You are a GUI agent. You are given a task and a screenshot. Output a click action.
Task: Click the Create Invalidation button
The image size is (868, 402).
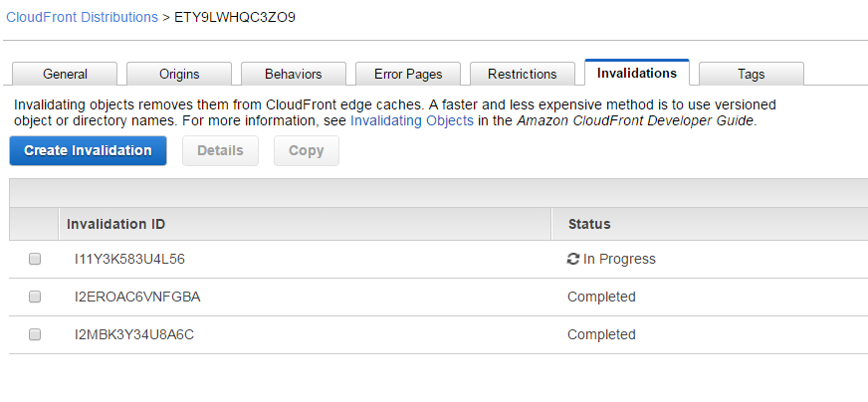pyautogui.click(x=88, y=150)
